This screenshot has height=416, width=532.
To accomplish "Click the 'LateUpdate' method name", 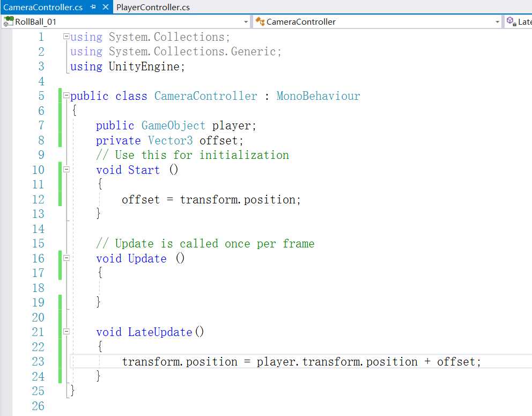I will (160, 332).
